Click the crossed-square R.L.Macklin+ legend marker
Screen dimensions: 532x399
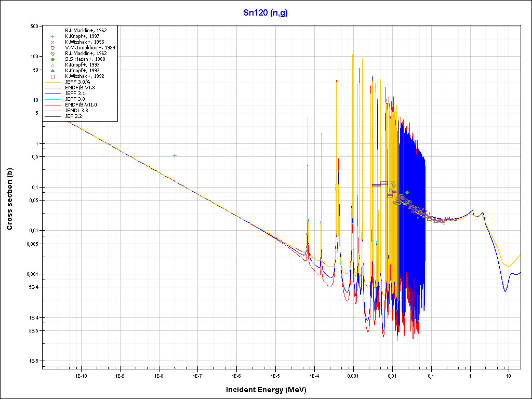tap(53, 54)
